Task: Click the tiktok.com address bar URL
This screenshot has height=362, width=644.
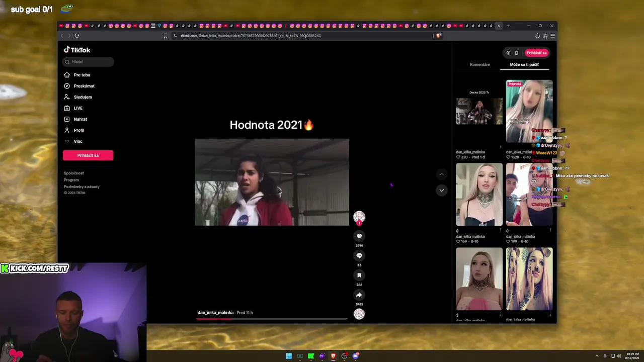Action: [x=251, y=36]
